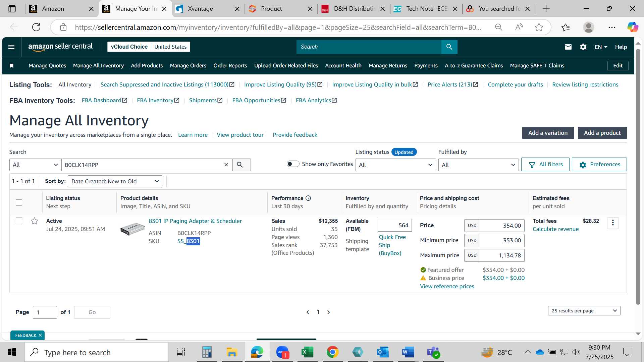
Task: Open a new browser tab
Action: point(546,9)
